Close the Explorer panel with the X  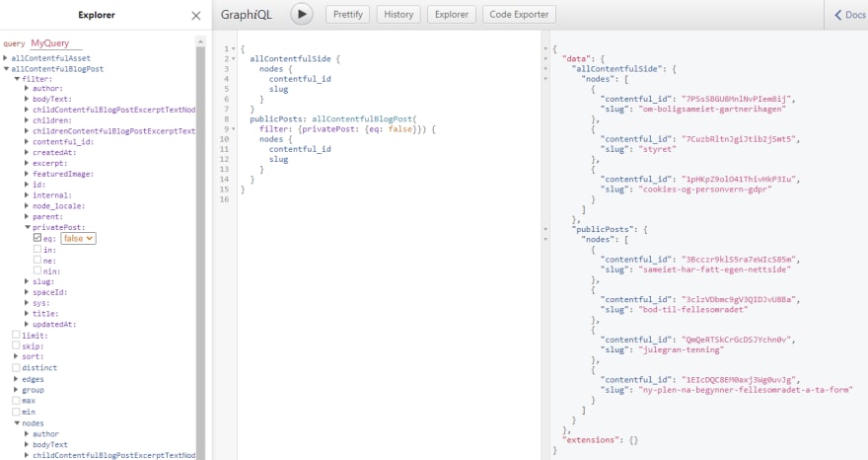coord(196,16)
